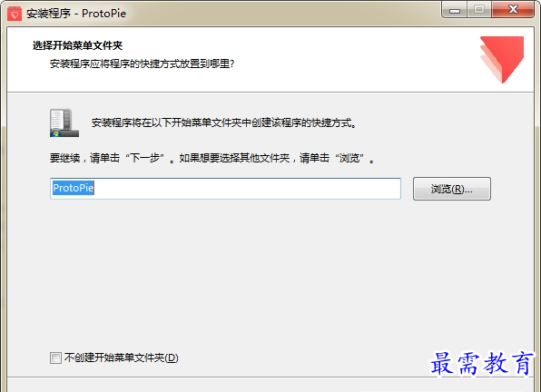541x392 pixels.
Task: Click the ProtoPie installer title bar icon
Action: tap(15, 14)
